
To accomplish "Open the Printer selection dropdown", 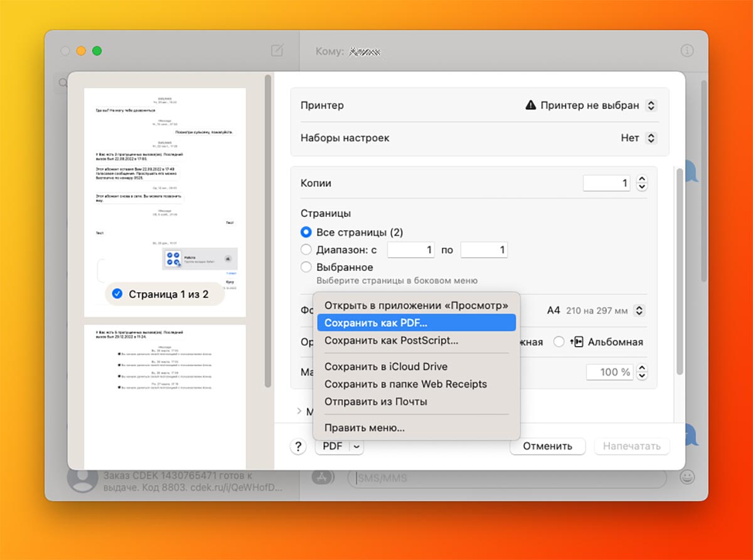I will coord(651,105).
